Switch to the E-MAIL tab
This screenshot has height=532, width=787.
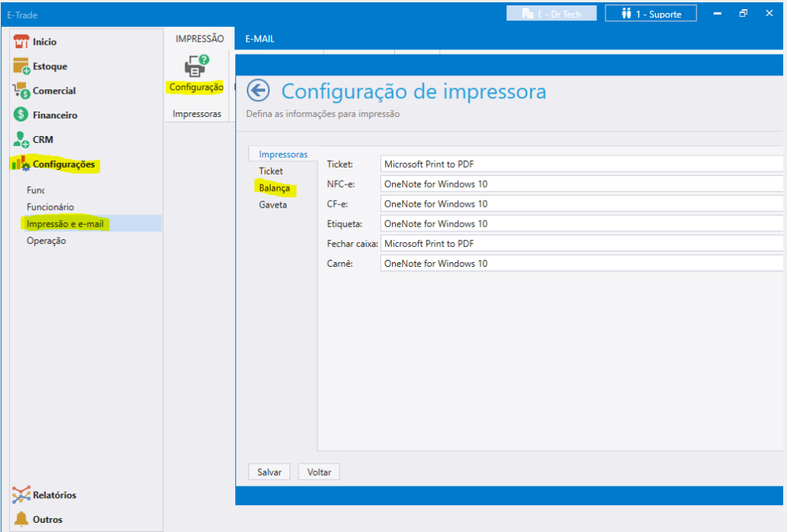[260, 38]
